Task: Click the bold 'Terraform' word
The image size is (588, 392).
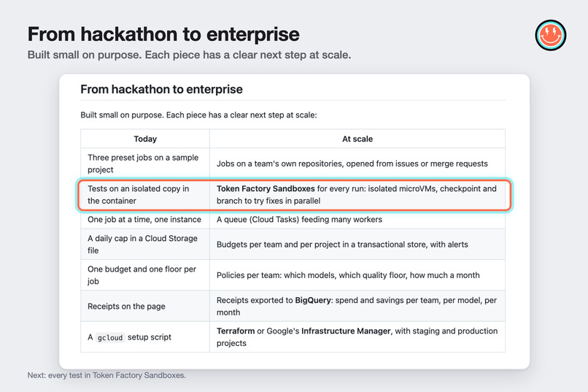Action: 236,331
